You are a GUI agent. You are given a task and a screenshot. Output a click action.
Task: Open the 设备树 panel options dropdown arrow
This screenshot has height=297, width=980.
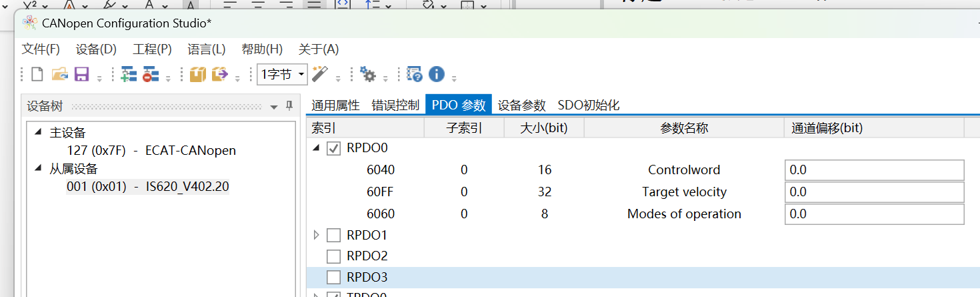(274, 107)
